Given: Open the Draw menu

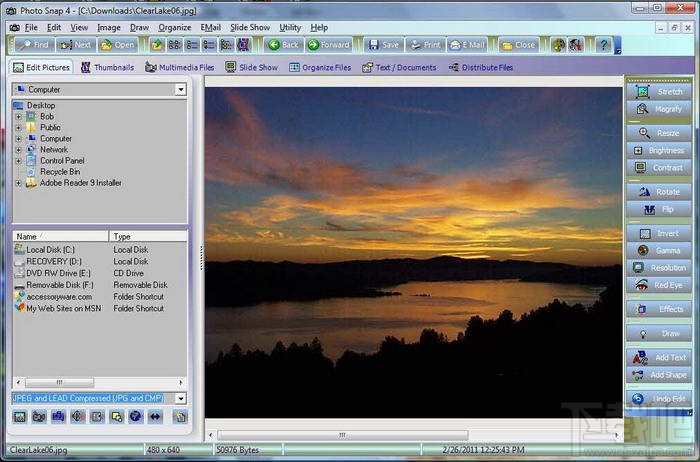Looking at the screenshot, I should tap(139, 28).
